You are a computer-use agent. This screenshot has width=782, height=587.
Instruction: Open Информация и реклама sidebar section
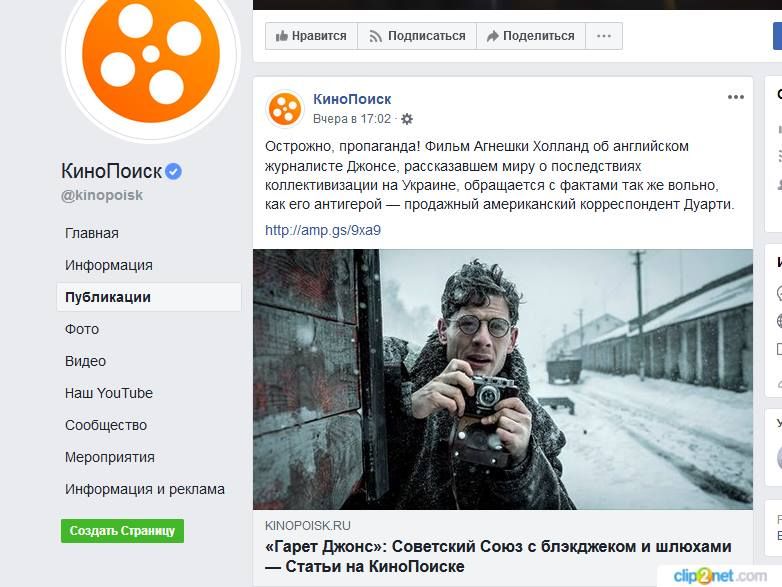click(145, 489)
